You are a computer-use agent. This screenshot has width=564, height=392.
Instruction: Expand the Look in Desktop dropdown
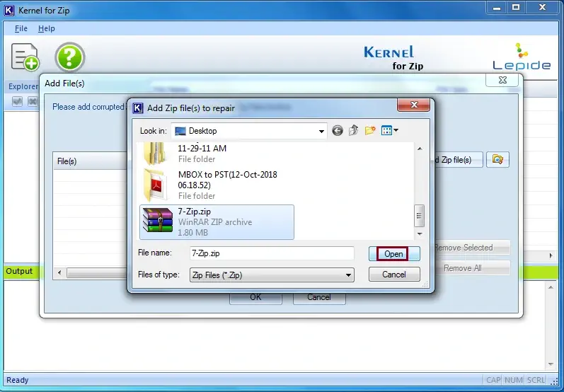point(321,132)
